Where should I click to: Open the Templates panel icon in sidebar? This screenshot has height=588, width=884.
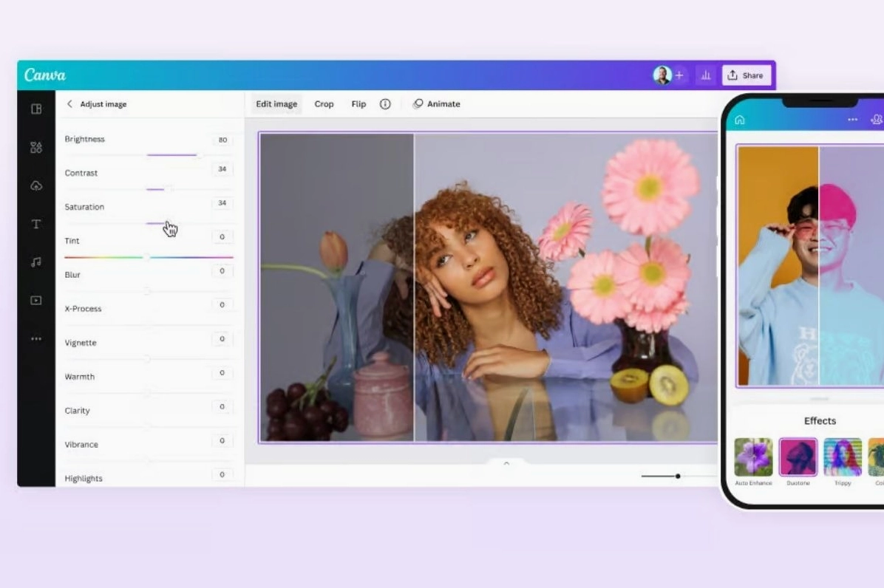36,109
